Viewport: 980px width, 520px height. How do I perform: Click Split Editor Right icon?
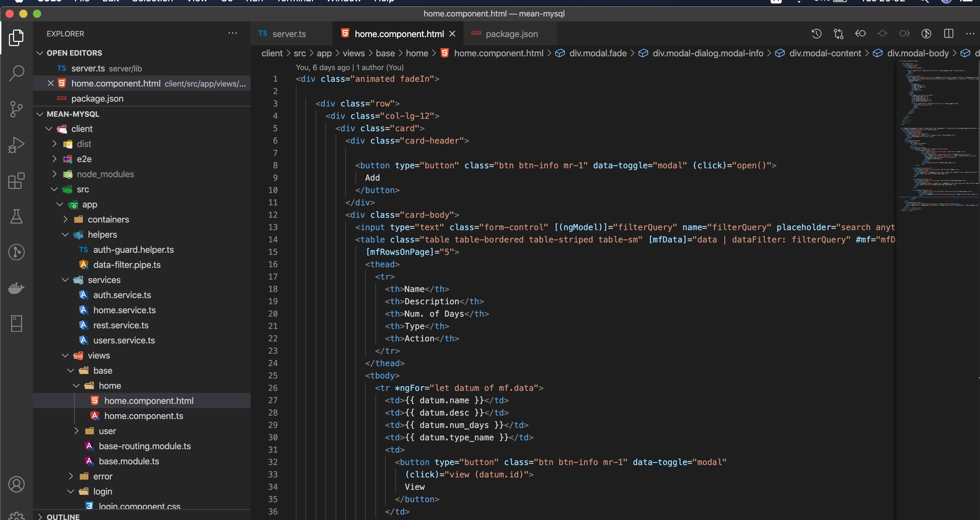click(x=948, y=34)
